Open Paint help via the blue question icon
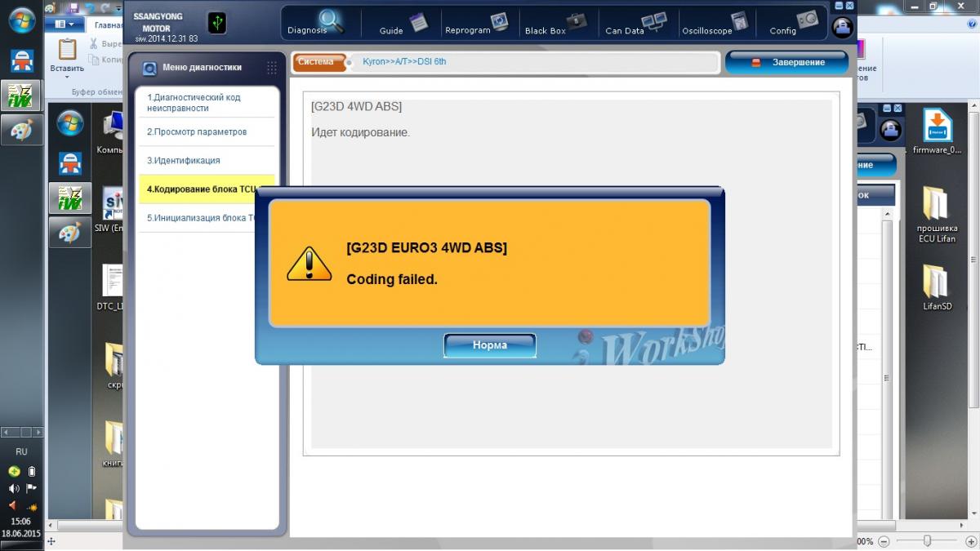The height and width of the screenshot is (551, 980). (x=970, y=25)
